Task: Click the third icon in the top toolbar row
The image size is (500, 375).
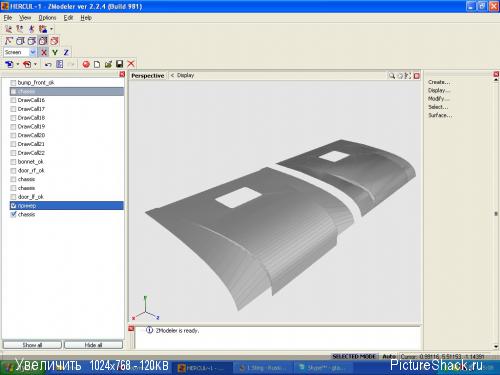Action: pos(31,29)
